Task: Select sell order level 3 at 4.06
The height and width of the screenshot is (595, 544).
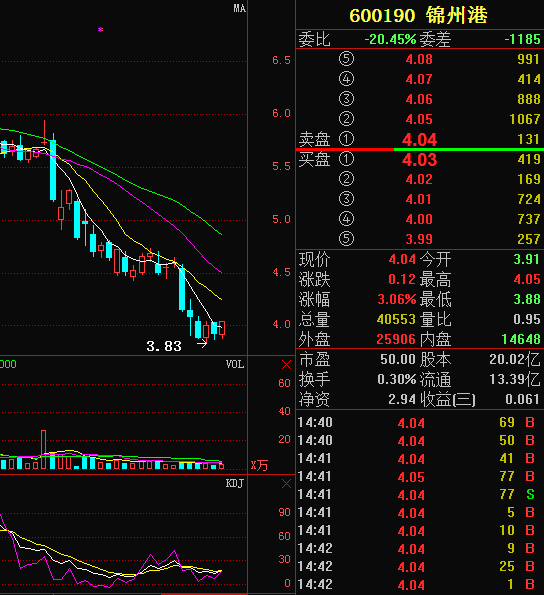Action: pos(420,99)
